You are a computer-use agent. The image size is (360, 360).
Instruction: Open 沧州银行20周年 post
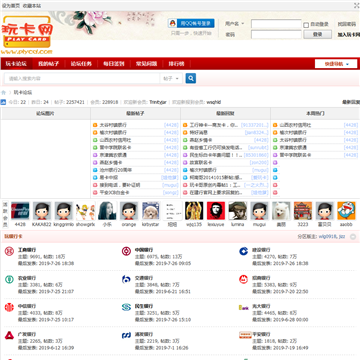[x=116, y=170]
